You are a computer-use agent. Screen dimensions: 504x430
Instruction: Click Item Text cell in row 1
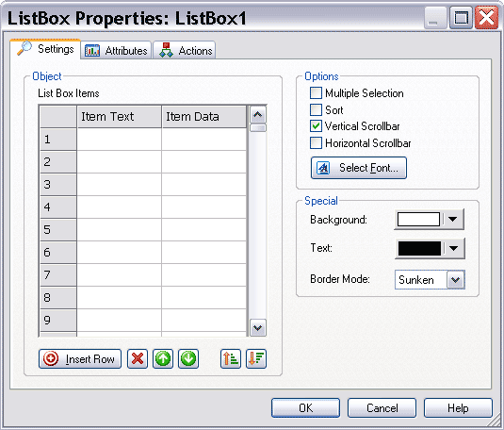[120, 140]
